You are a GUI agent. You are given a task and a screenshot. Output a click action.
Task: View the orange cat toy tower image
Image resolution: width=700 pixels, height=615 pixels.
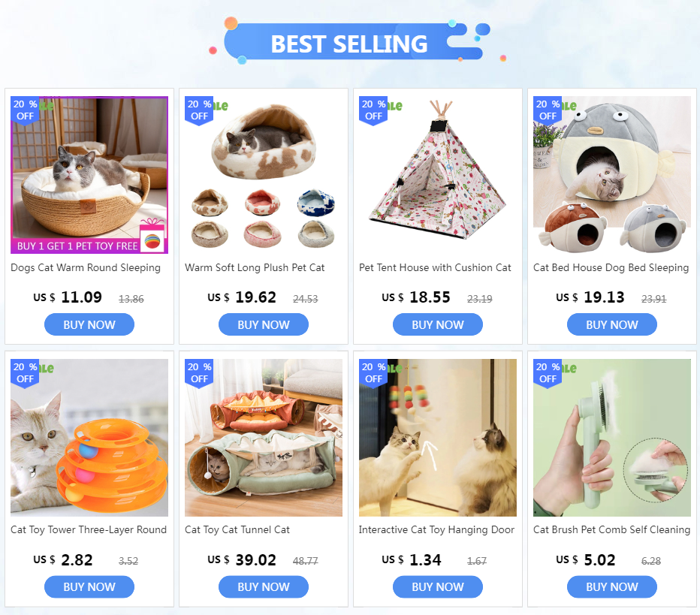point(89,438)
